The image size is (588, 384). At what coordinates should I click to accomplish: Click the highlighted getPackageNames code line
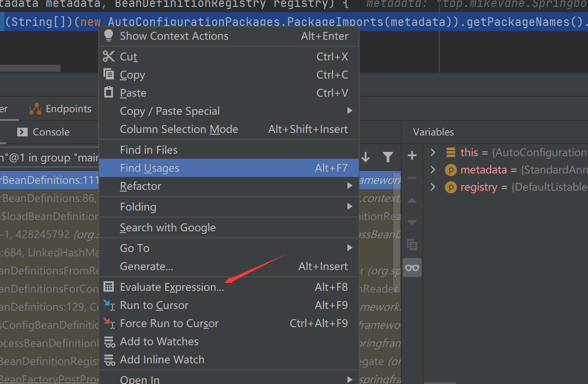(294, 22)
